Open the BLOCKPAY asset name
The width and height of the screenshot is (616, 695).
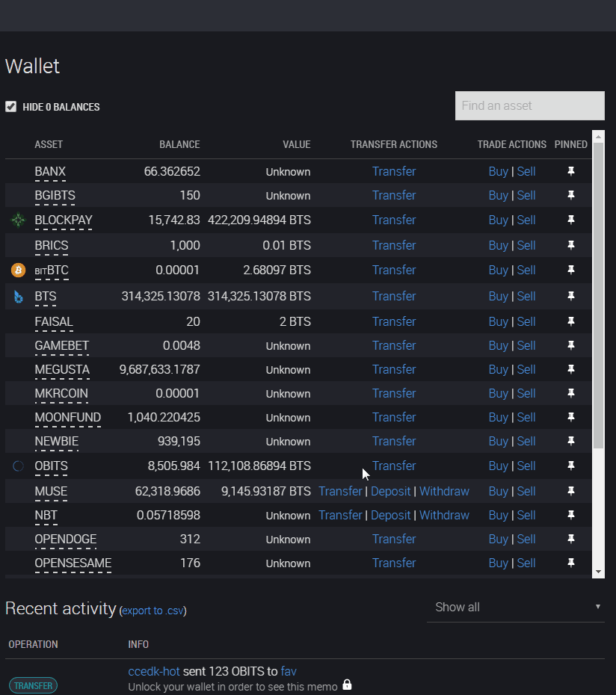pos(64,220)
